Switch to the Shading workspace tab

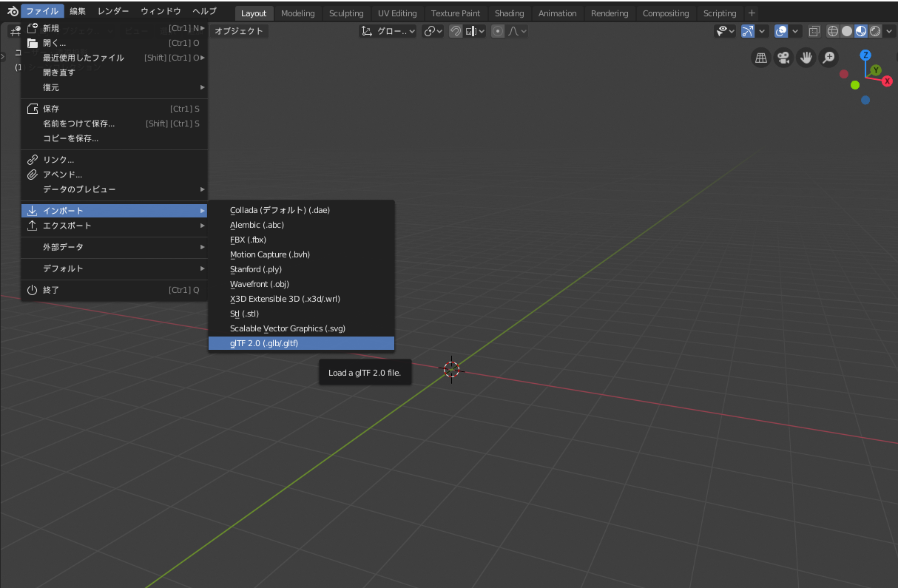[509, 13]
